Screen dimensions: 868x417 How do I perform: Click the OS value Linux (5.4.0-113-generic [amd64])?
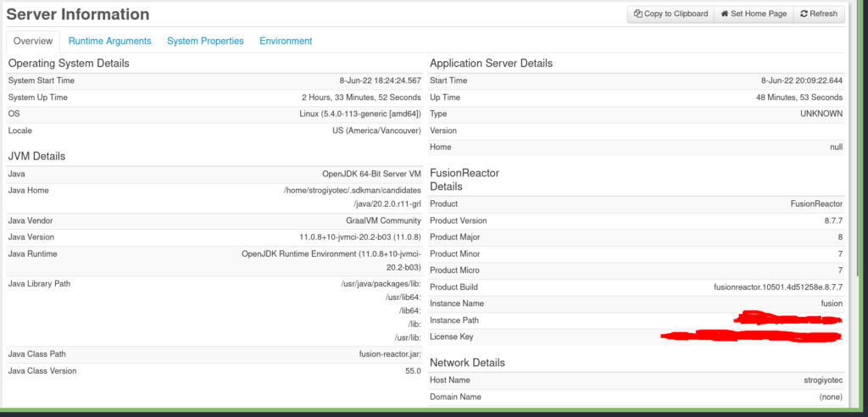(360, 114)
